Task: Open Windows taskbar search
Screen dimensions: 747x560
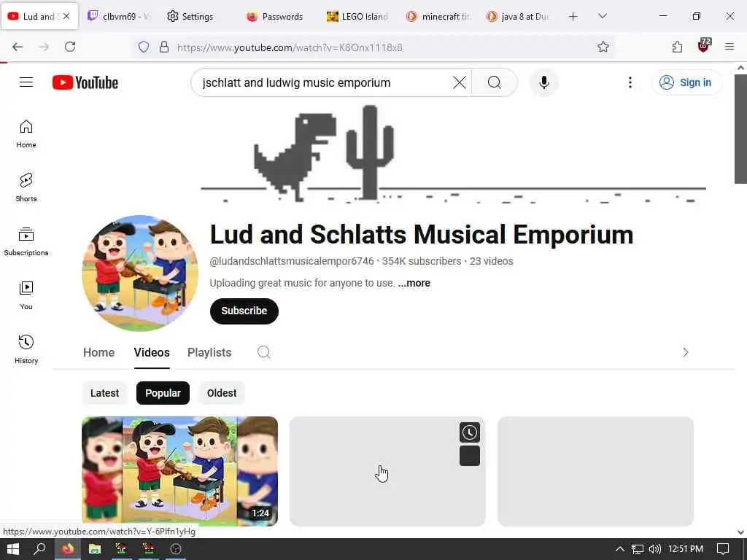Action: pyautogui.click(x=39, y=549)
